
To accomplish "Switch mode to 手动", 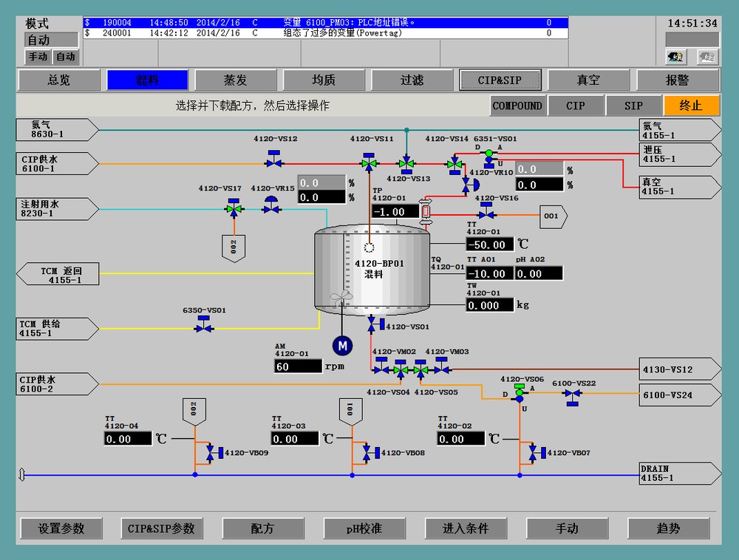I will [38, 57].
